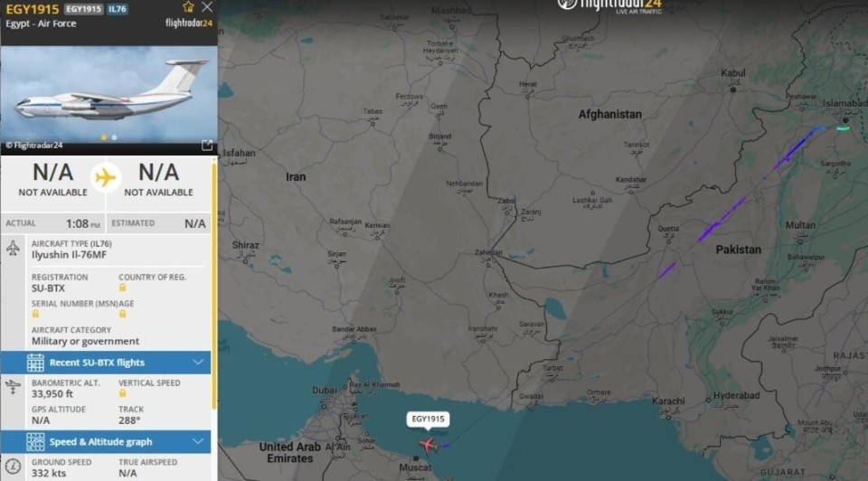Click Iran country label
The width and height of the screenshot is (868, 481).
pyautogui.click(x=296, y=177)
